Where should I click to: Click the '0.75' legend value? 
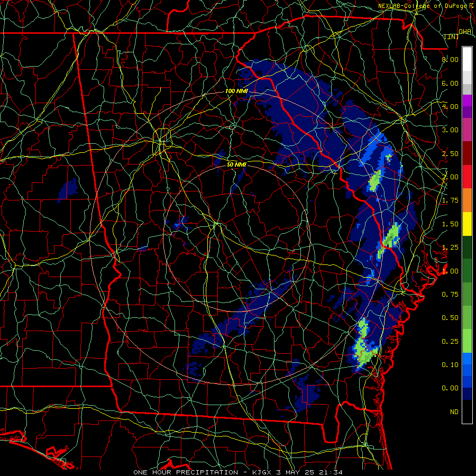450,295
